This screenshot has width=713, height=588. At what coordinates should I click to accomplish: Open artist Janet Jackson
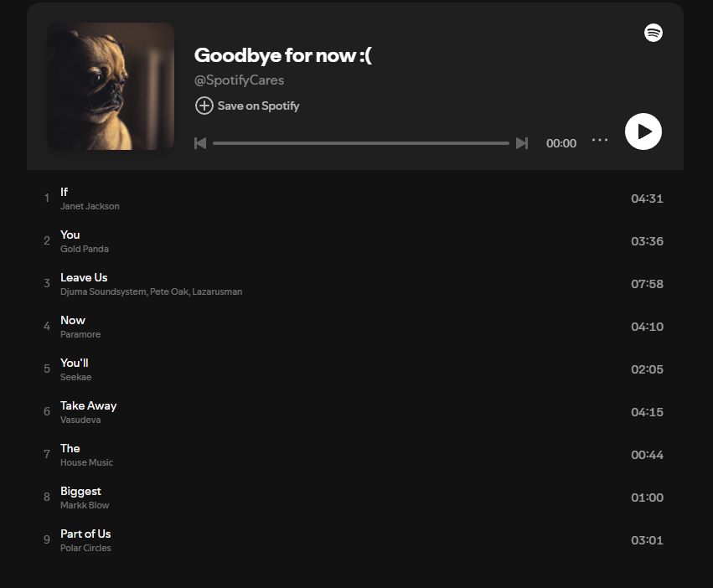(x=90, y=206)
